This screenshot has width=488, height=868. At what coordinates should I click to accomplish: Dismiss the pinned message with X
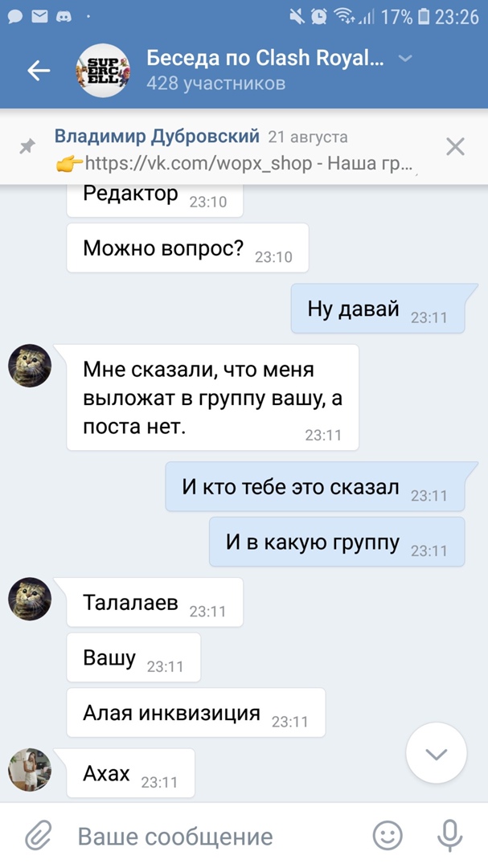tap(455, 147)
